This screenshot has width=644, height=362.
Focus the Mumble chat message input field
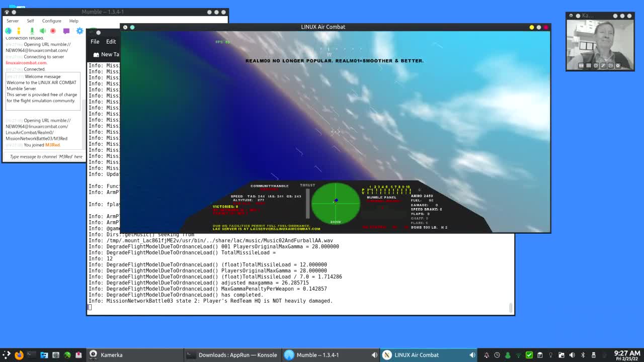[x=44, y=156]
